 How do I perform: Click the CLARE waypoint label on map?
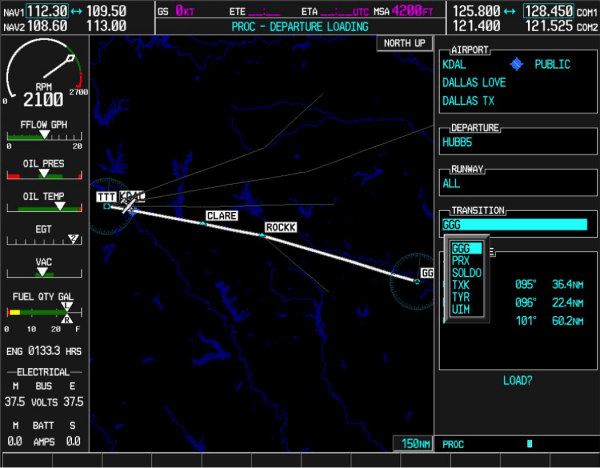tap(222, 216)
